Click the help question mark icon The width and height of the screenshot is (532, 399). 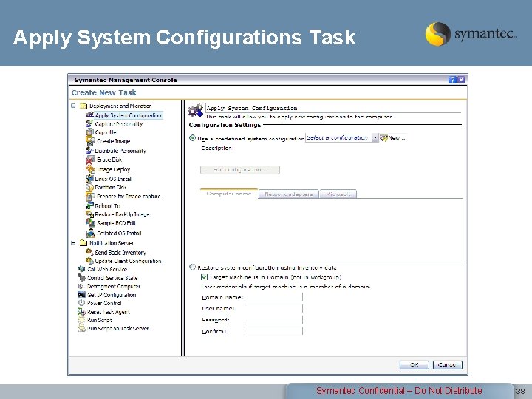452,80
